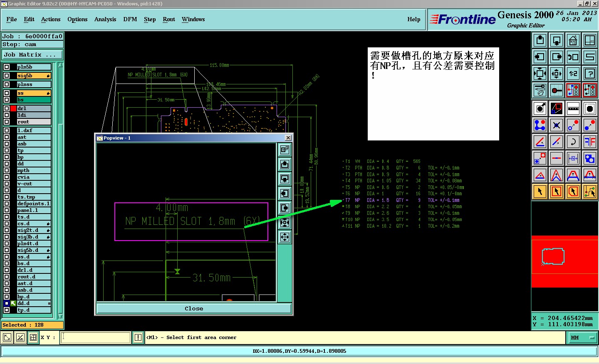Click the rotate arrow tool icon
Image resolution: width=599 pixels, height=364 pixels.
tap(573, 142)
